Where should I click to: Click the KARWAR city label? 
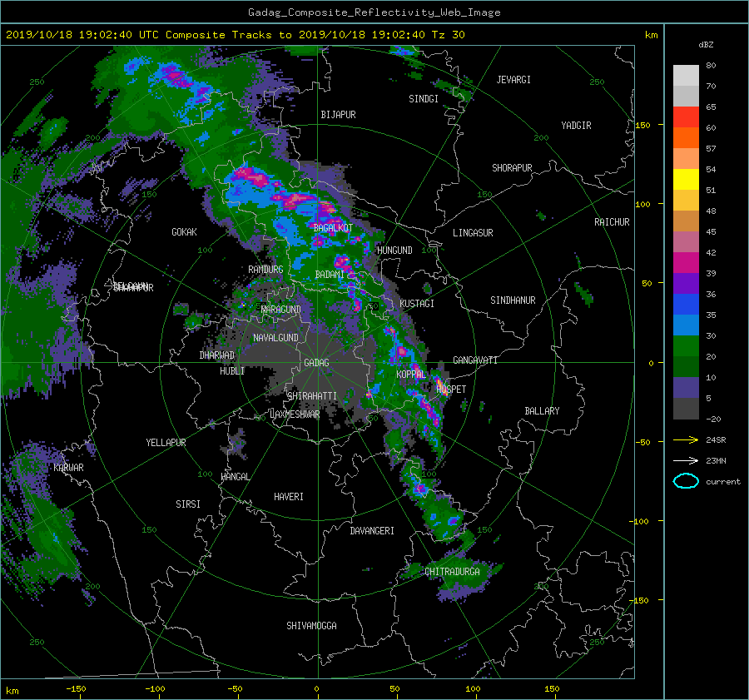click(x=69, y=468)
